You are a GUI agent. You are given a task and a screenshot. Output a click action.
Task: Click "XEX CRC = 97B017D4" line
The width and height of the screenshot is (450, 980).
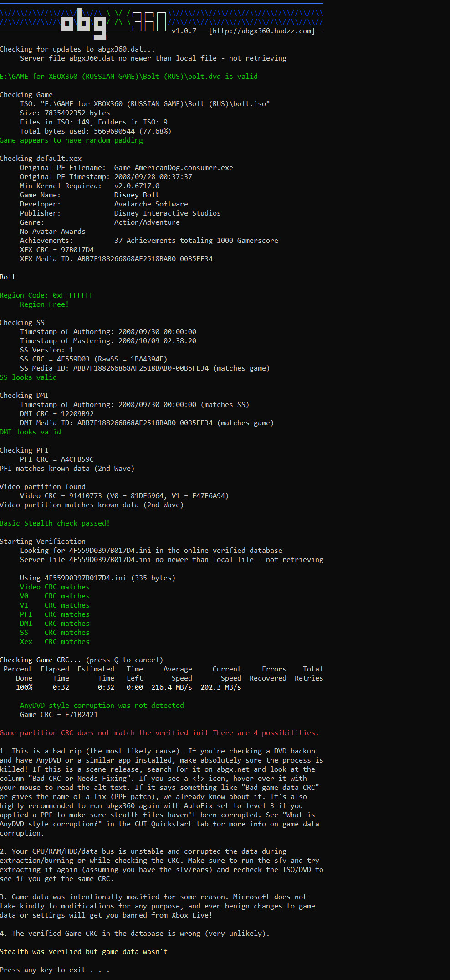57,250
